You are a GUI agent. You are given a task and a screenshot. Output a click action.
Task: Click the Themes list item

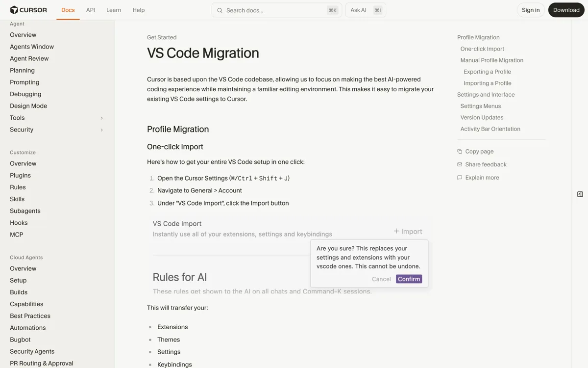point(169,340)
